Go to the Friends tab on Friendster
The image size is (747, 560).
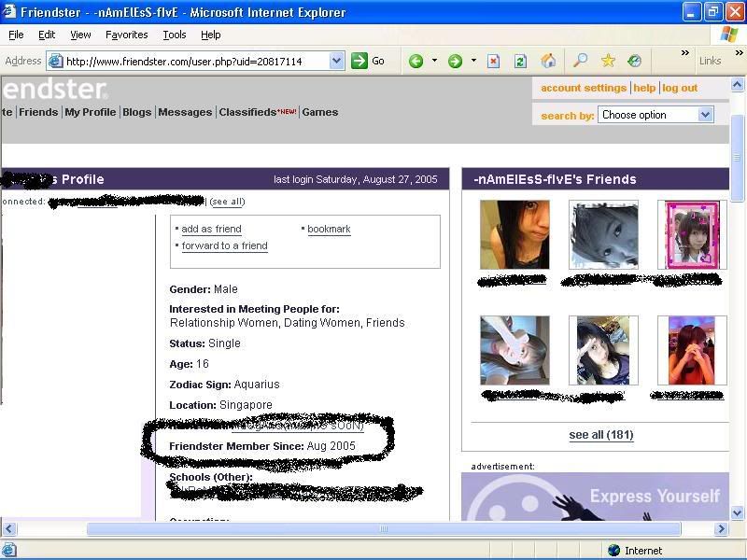point(38,112)
